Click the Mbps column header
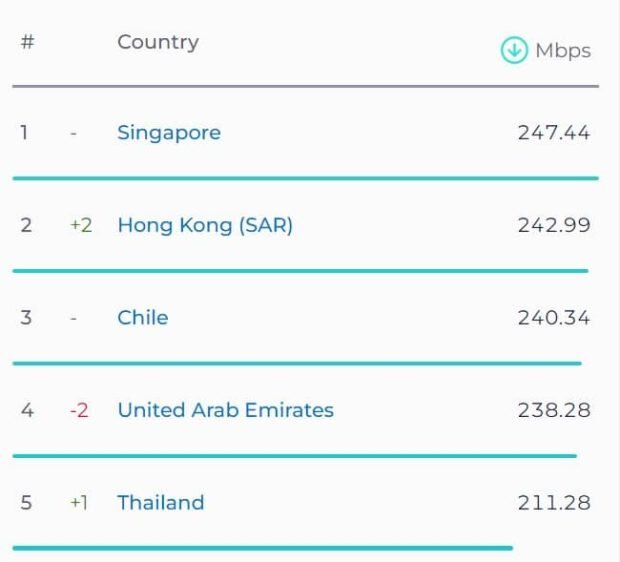The height and width of the screenshot is (562, 620). [563, 51]
